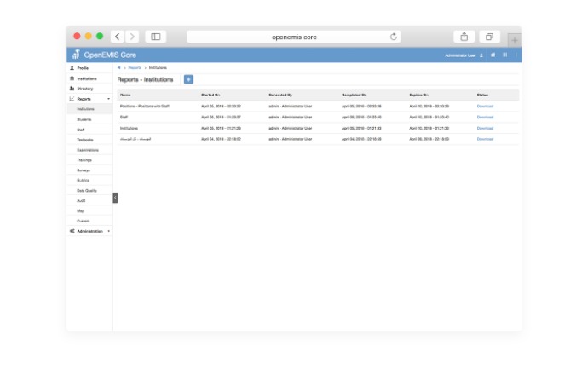Click the home icon in blue header

pyautogui.click(x=493, y=55)
